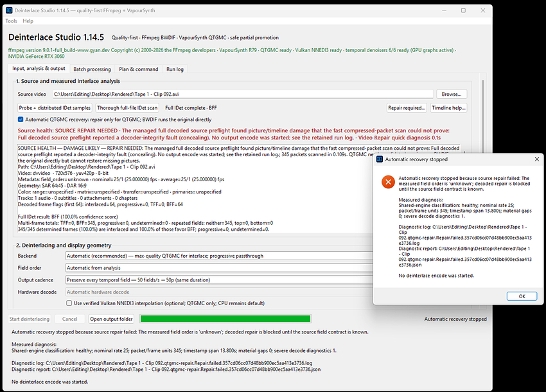
Task: Click the dialog title bar app icon
Action: coord(380,159)
